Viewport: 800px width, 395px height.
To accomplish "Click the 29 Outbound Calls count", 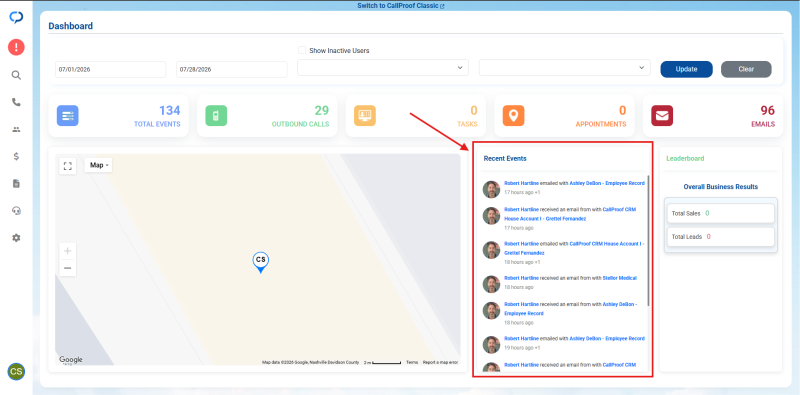I will click(321, 111).
